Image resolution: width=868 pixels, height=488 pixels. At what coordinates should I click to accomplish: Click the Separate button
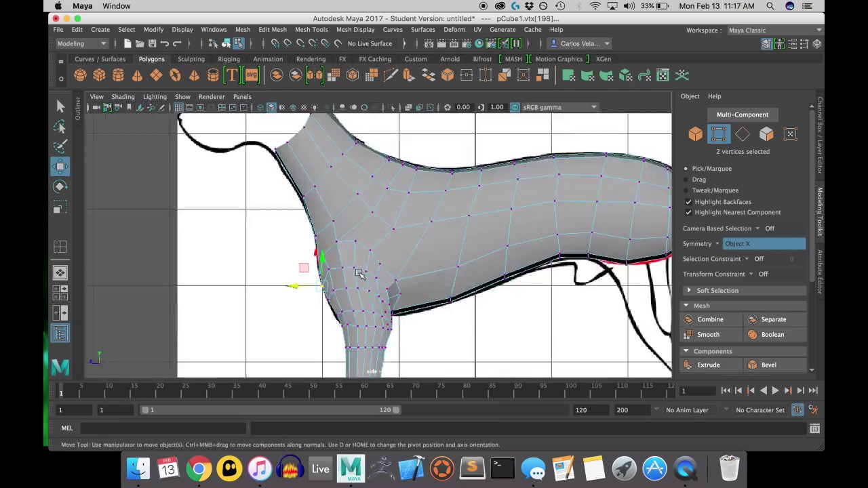click(x=773, y=319)
